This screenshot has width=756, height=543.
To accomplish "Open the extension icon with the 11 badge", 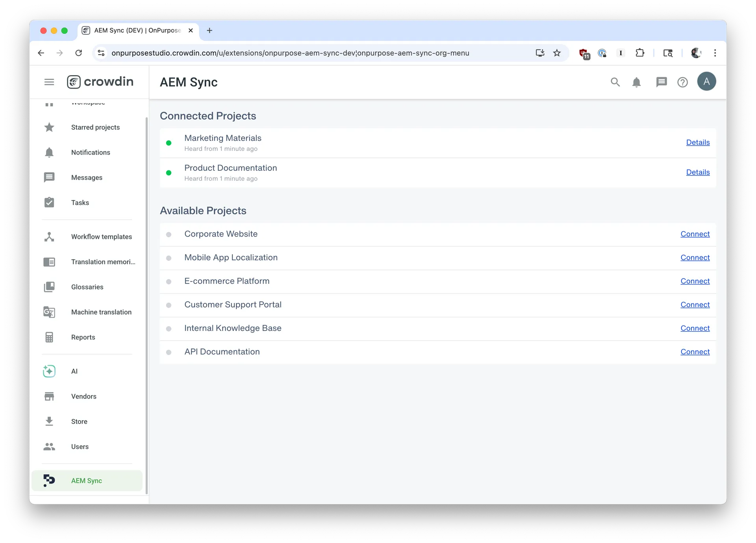I will 584,54.
